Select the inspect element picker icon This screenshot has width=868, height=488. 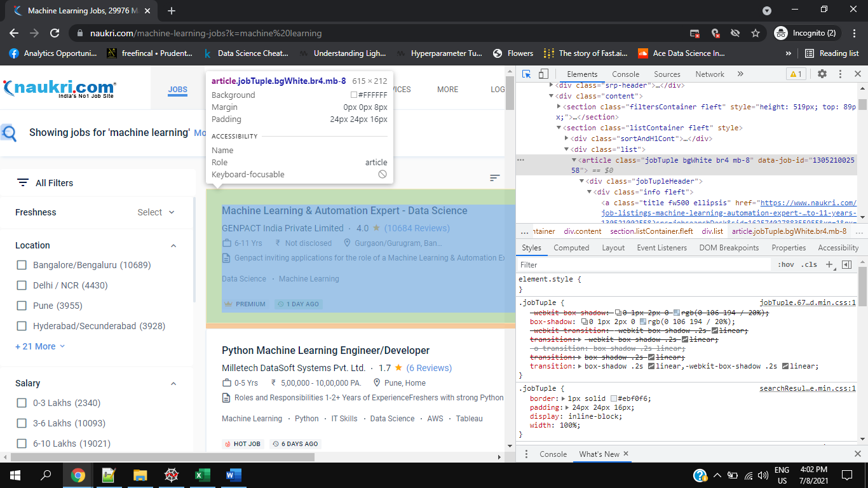pyautogui.click(x=526, y=74)
